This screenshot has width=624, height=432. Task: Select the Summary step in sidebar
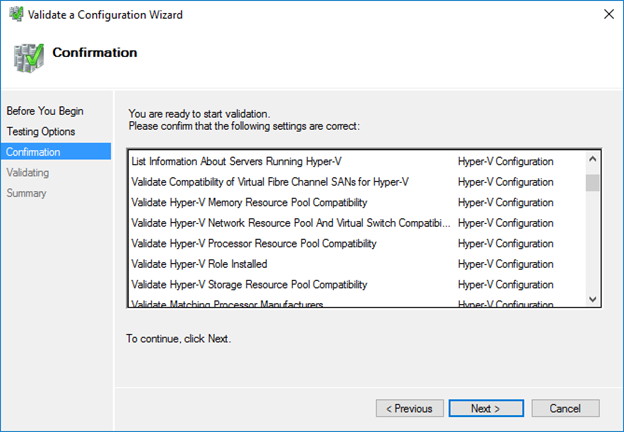click(x=26, y=193)
